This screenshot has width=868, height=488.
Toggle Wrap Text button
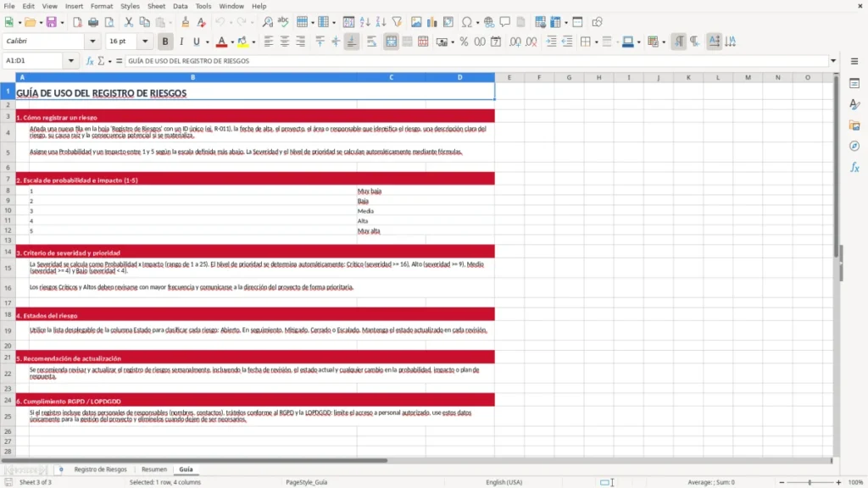[x=371, y=42]
